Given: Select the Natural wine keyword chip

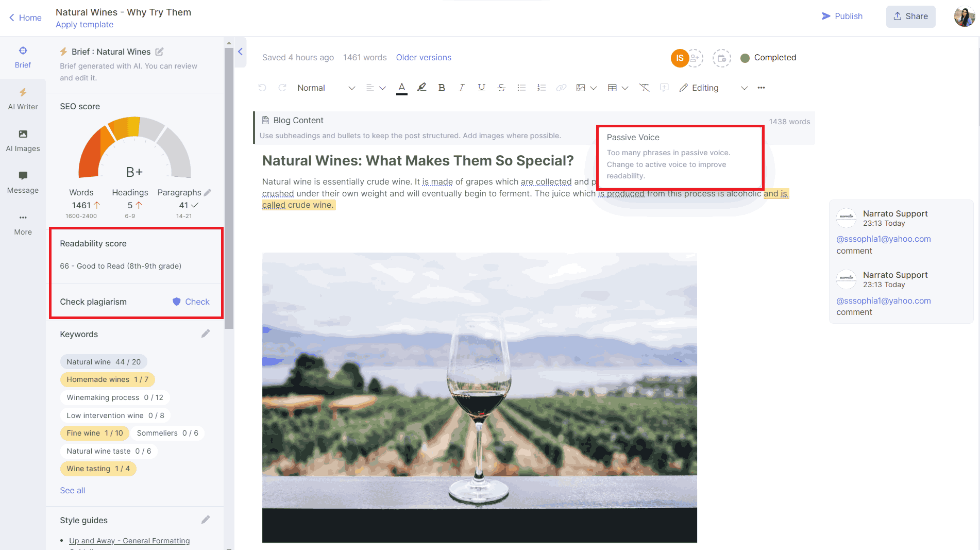Looking at the screenshot, I should pos(104,362).
